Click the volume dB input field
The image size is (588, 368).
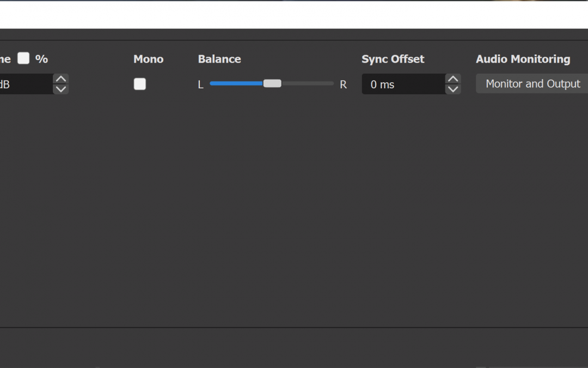[x=24, y=85]
